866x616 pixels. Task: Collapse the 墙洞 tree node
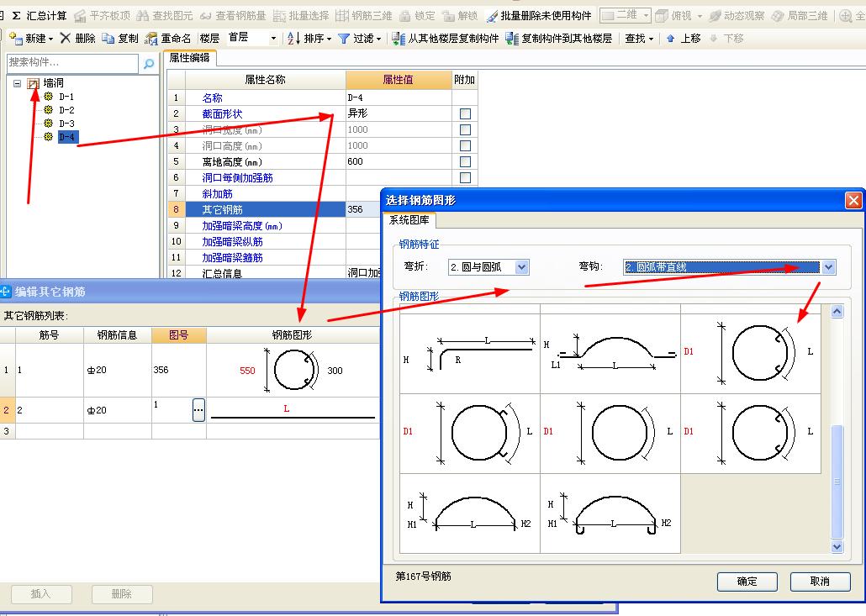(17, 83)
